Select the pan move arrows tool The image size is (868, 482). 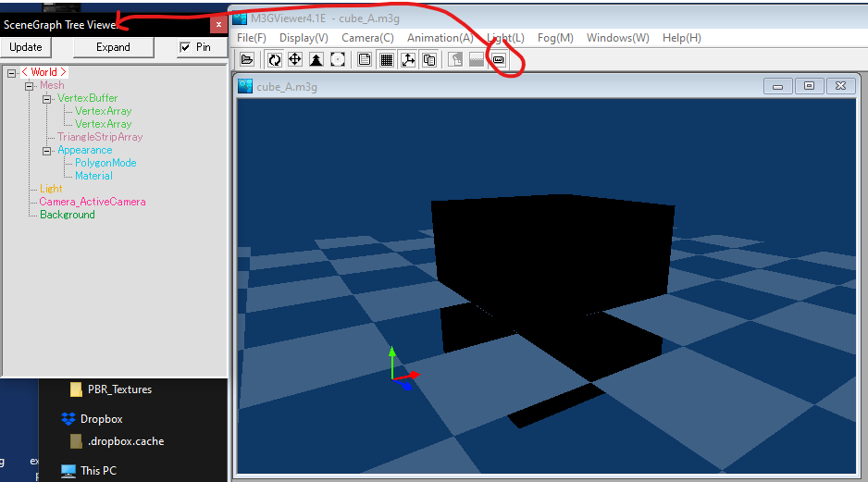(295, 60)
